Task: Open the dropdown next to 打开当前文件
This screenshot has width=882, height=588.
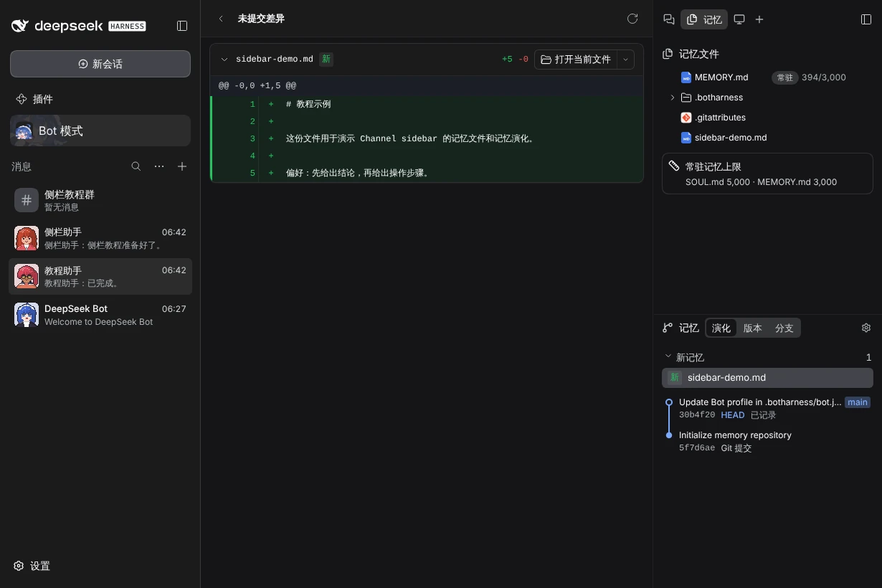Action: (625, 60)
